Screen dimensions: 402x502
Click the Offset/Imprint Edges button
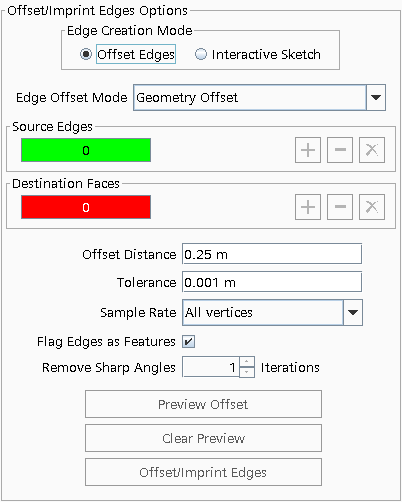pos(203,472)
